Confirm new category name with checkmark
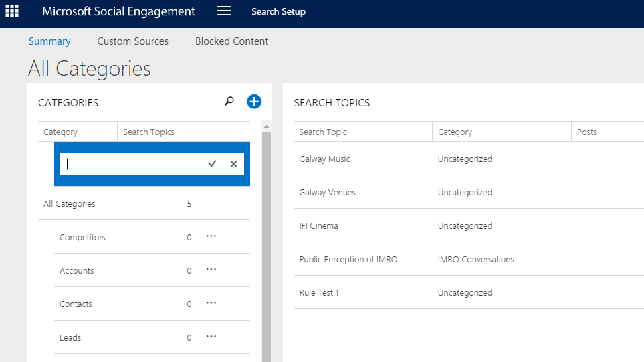Image resolution: width=644 pixels, height=362 pixels. [212, 163]
